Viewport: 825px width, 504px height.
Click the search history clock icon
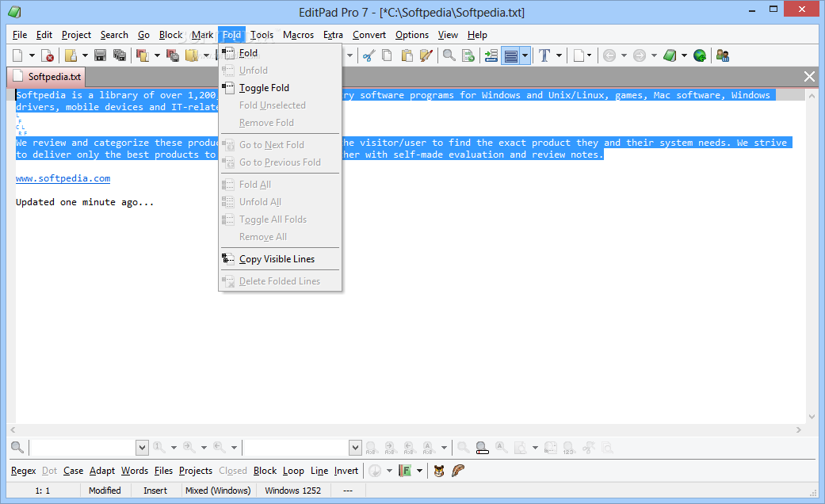point(375,471)
